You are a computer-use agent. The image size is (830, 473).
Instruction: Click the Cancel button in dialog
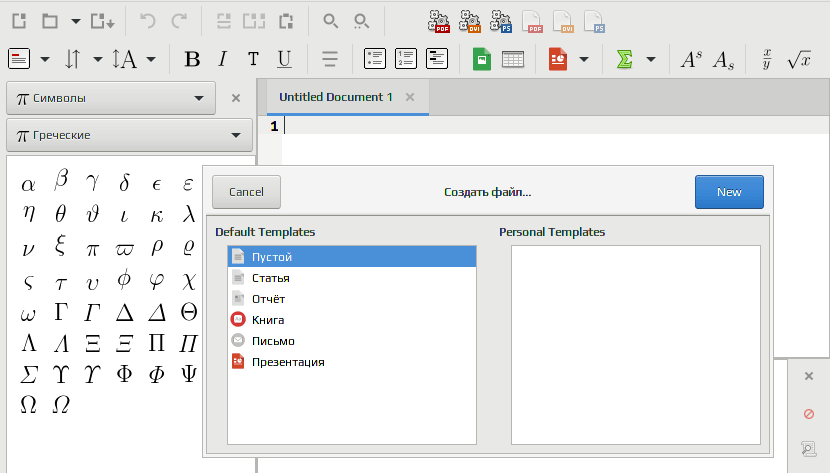[246, 192]
